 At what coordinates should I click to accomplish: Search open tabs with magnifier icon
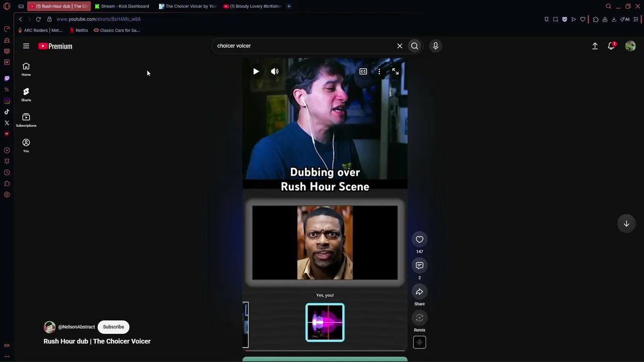click(608, 7)
